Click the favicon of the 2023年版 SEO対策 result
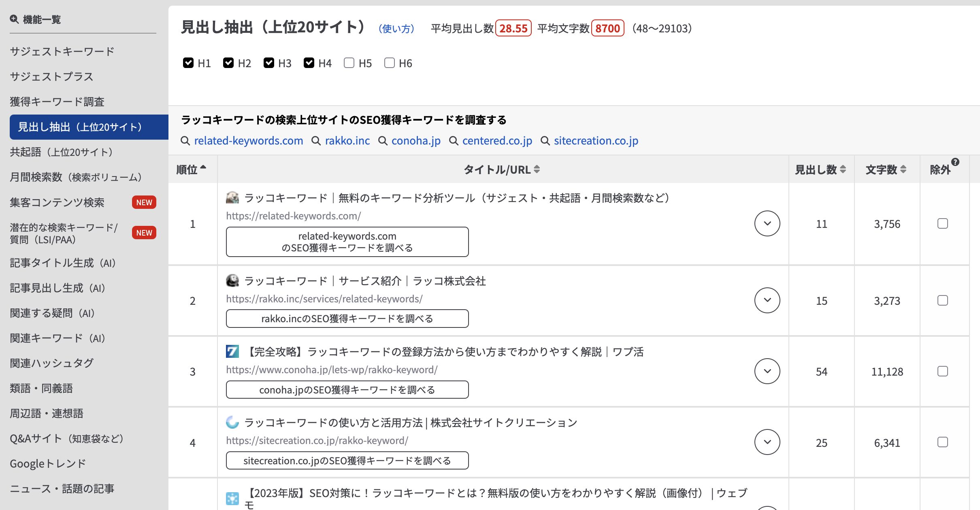Screen dimensions: 980x510 (232, 498)
